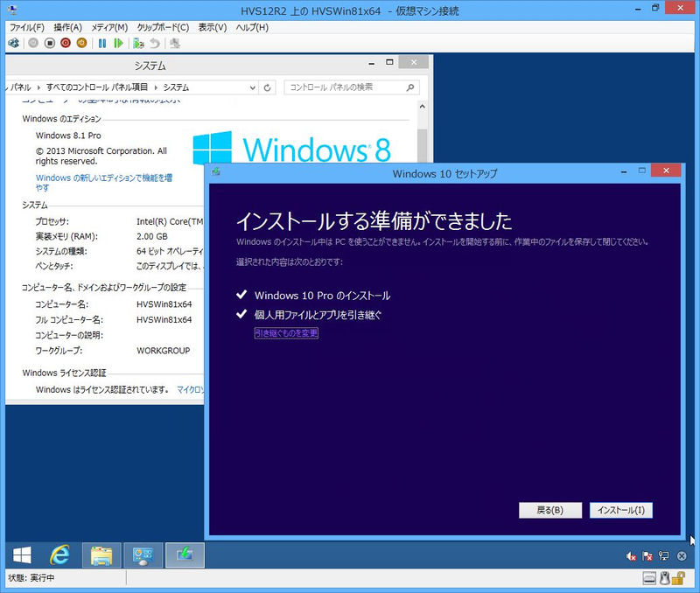Screen dimensions: 700x593
Task: Select the システム breadcrumb segment
Action: pyautogui.click(x=177, y=87)
